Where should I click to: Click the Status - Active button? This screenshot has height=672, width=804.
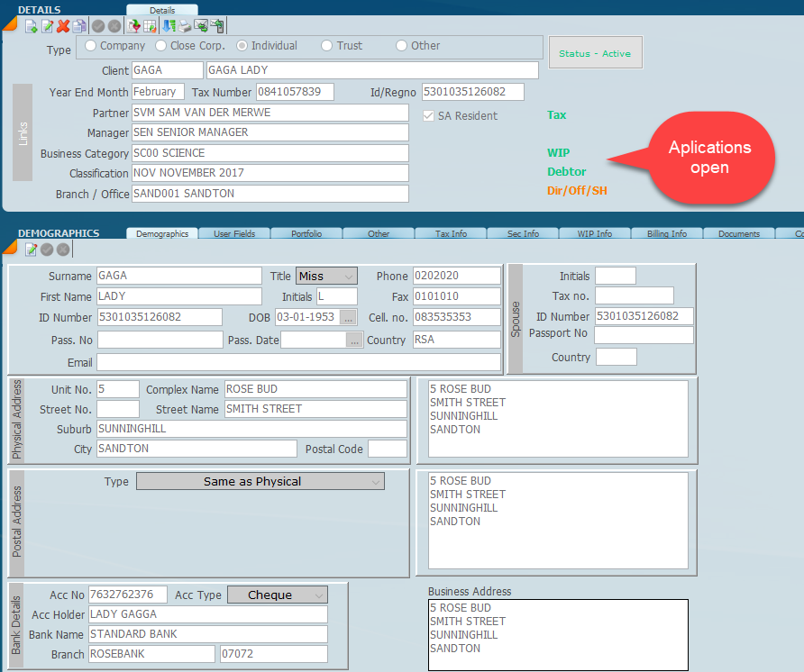tap(594, 53)
